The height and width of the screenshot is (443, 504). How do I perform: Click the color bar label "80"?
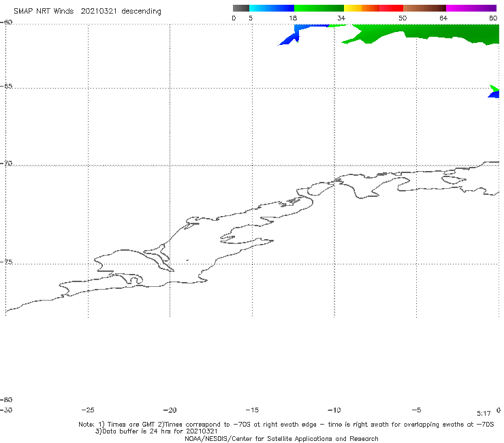[493, 18]
